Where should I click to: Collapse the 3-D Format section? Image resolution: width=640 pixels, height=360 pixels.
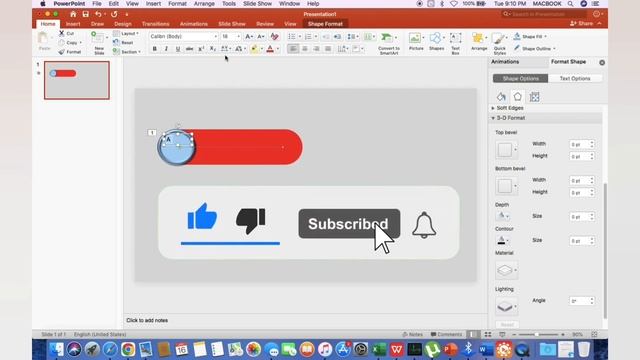coord(493,118)
